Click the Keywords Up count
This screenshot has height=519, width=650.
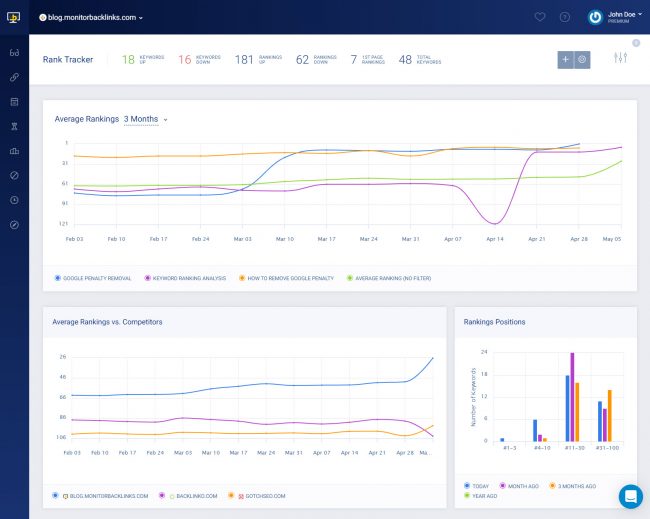pyautogui.click(x=128, y=60)
